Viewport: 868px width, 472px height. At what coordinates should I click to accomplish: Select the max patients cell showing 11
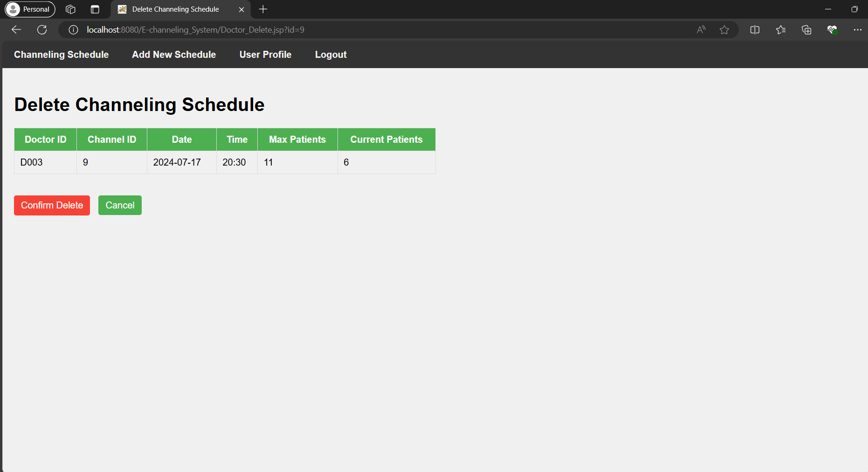297,162
